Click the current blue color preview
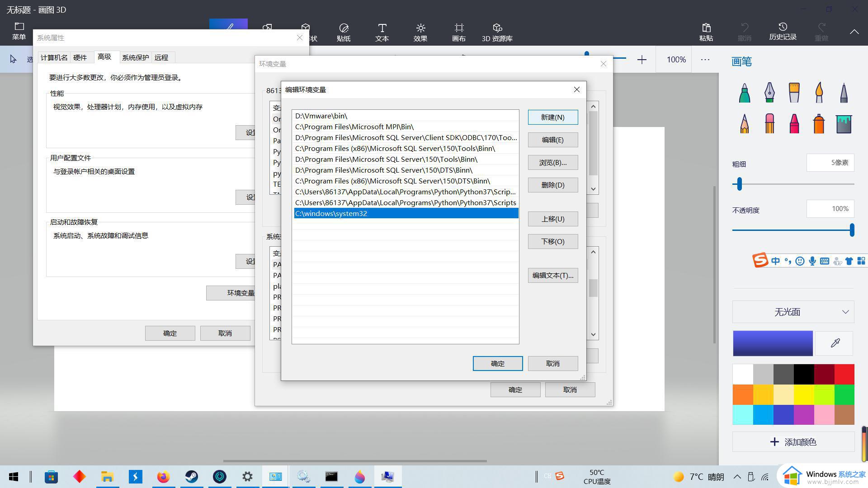The height and width of the screenshot is (488, 868). [773, 343]
